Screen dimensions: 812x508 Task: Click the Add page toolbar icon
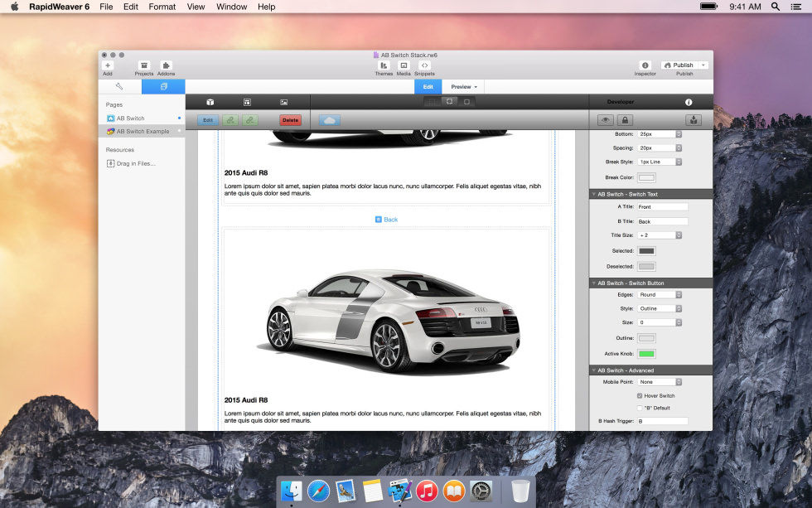[x=108, y=65]
